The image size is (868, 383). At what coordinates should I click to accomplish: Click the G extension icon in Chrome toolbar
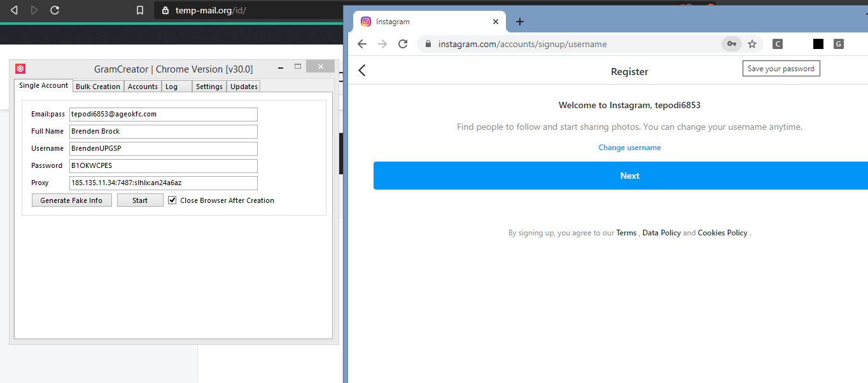point(839,44)
